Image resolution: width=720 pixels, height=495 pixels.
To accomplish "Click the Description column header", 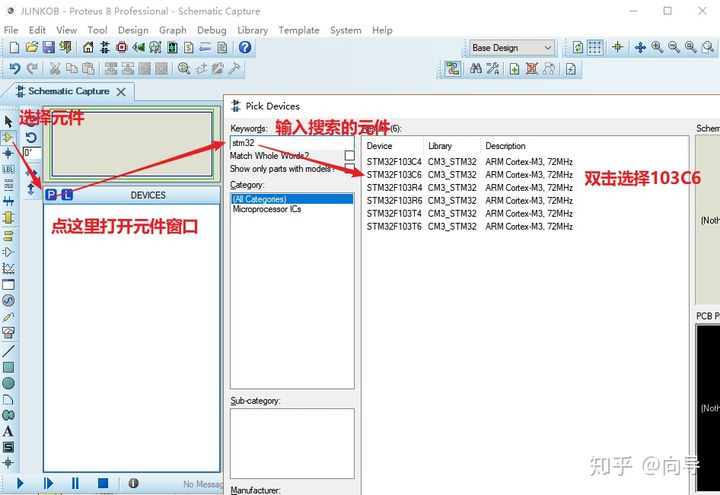I will 505,146.
